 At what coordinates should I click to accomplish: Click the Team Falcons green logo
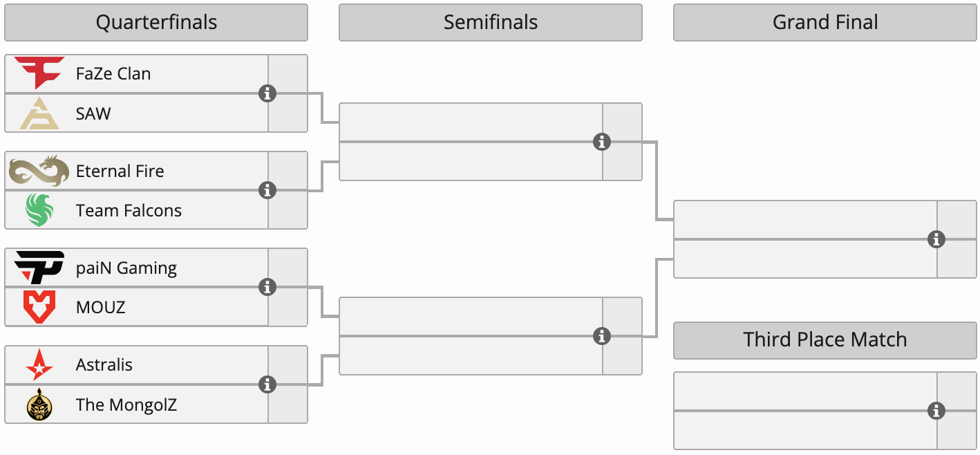point(39,210)
